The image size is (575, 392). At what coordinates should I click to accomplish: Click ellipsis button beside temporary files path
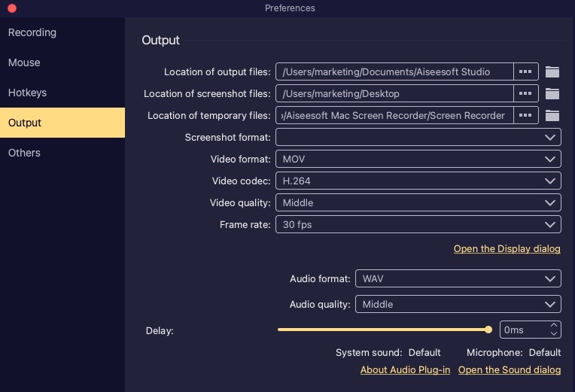tap(526, 116)
